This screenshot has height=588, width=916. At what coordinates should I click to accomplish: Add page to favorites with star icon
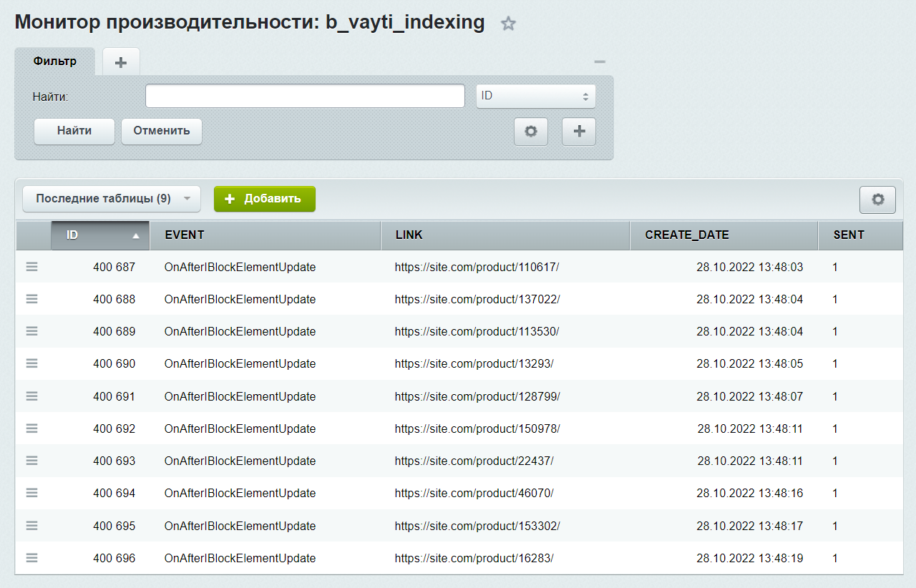point(508,24)
